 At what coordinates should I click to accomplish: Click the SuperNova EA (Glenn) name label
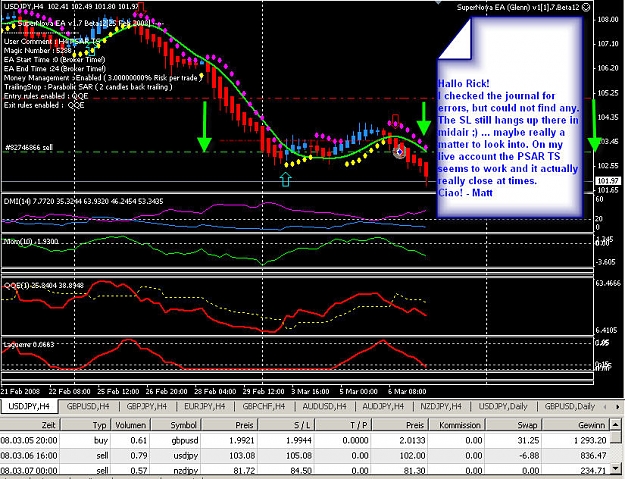click(518, 8)
